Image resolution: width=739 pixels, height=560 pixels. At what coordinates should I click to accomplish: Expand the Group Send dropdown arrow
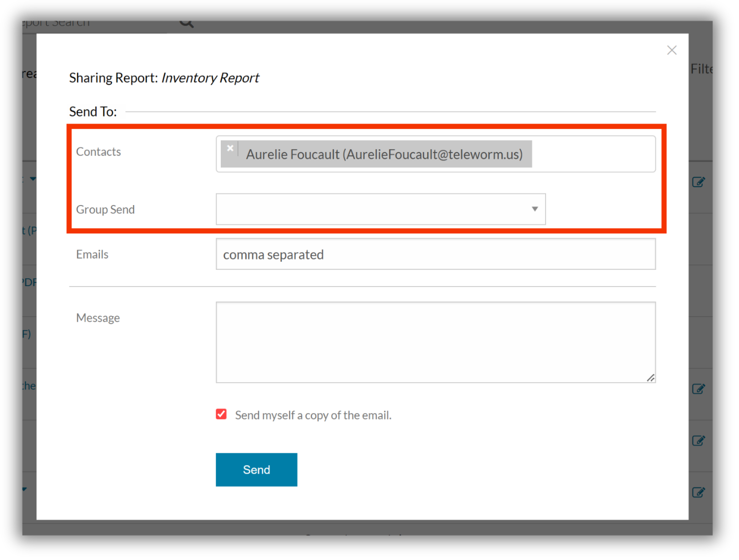pos(535,209)
